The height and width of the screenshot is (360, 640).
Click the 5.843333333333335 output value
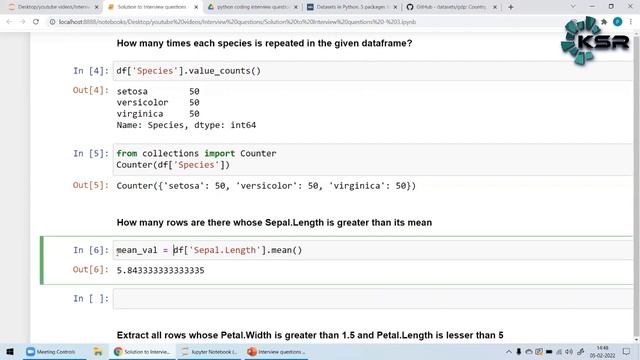coord(160,270)
